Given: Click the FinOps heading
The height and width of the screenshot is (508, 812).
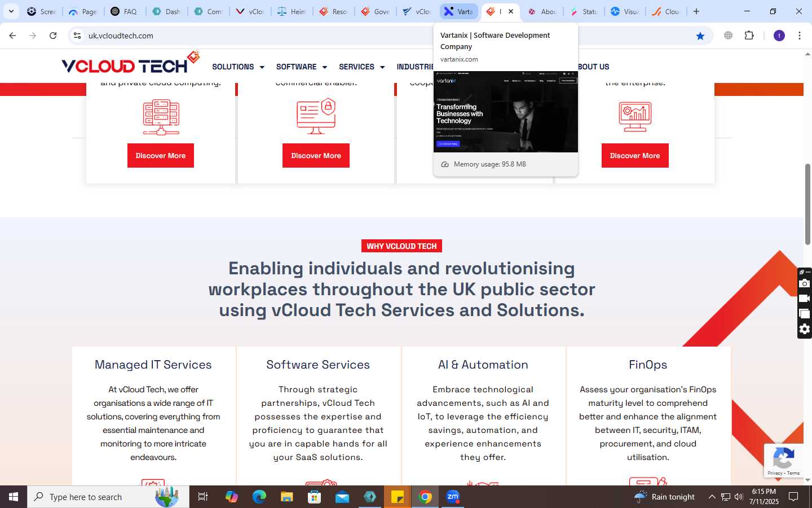Looking at the screenshot, I should pyautogui.click(x=648, y=365).
